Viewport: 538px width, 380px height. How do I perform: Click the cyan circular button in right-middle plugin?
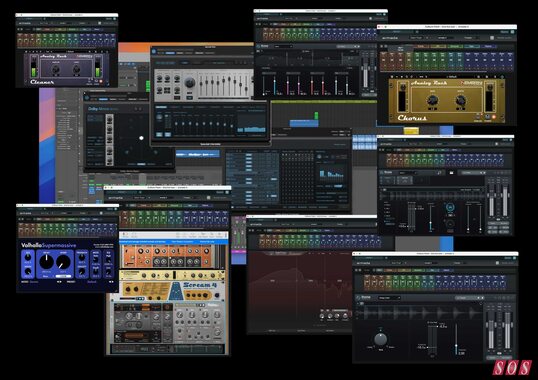point(450,207)
